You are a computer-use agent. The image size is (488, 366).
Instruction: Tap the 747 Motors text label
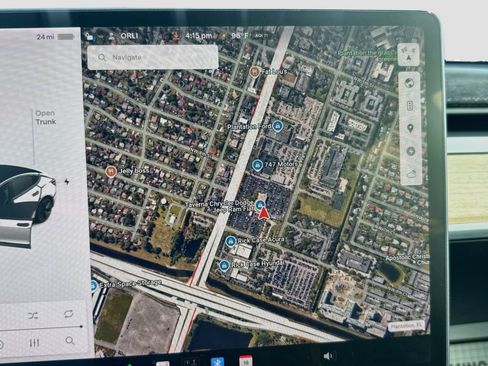(x=281, y=164)
